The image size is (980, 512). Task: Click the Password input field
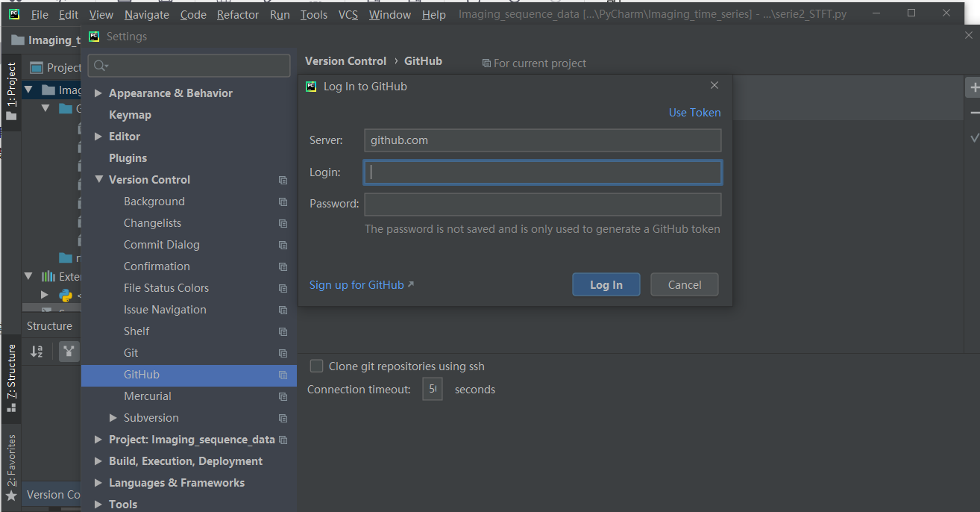point(543,205)
